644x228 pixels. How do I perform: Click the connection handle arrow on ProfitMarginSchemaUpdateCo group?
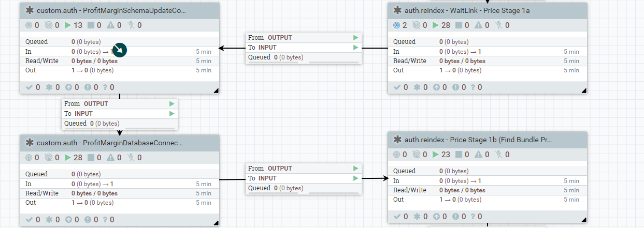coord(120,50)
